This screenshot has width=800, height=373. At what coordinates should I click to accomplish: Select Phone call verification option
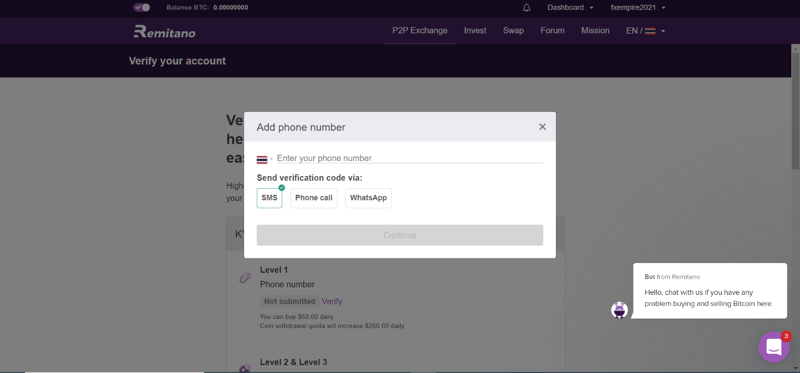coord(314,198)
